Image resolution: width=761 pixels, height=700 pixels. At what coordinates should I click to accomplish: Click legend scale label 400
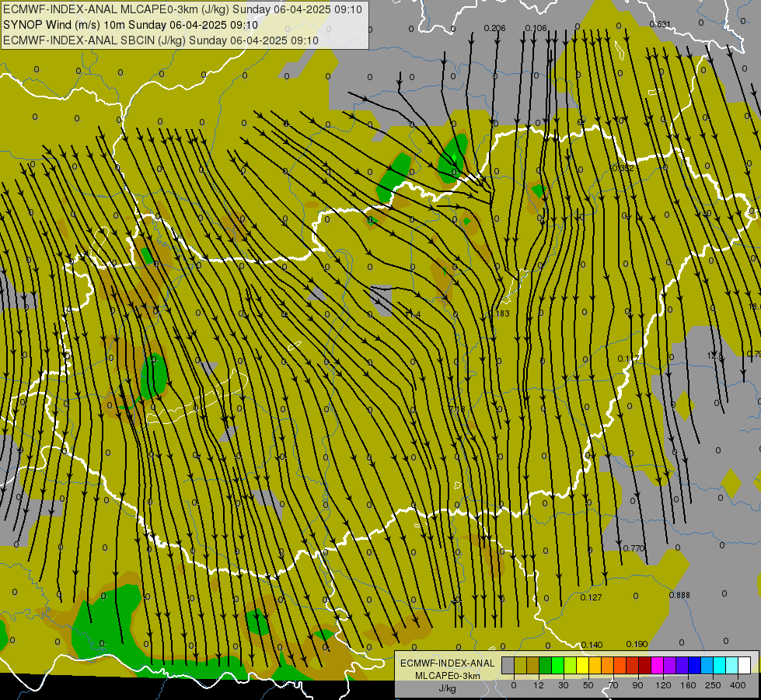[738, 685]
